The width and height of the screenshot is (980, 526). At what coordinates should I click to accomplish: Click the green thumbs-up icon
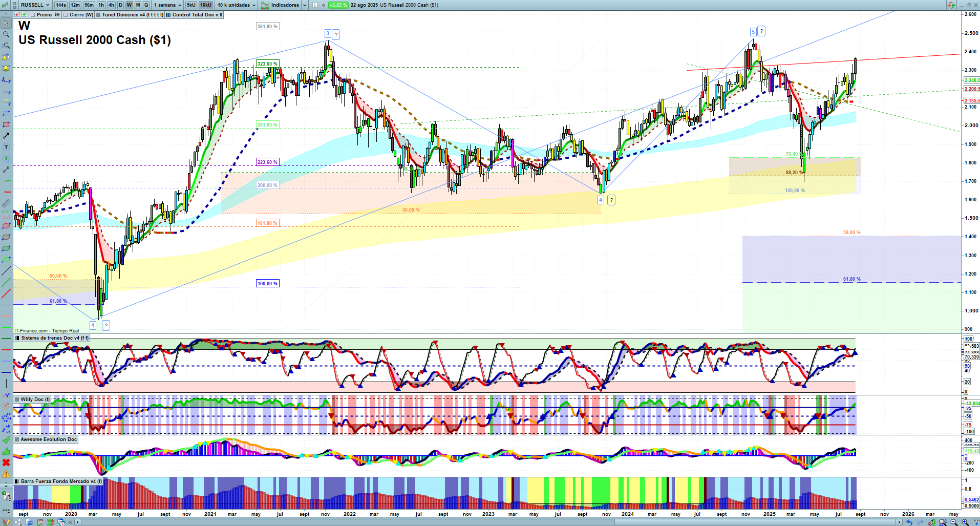(x=6, y=451)
